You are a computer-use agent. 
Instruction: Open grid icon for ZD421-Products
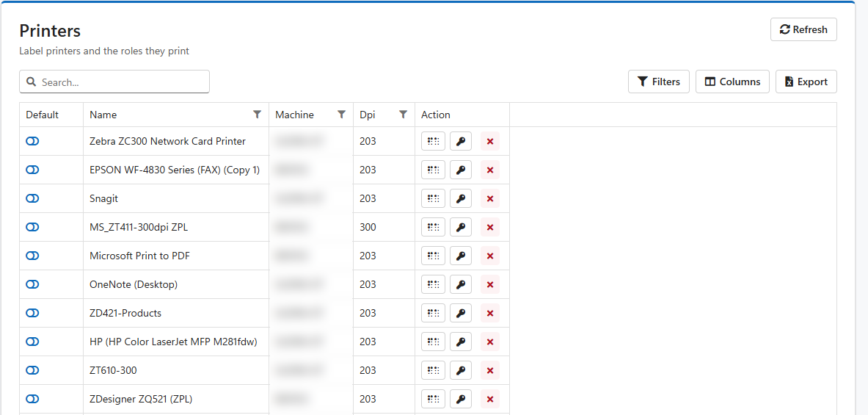click(433, 313)
